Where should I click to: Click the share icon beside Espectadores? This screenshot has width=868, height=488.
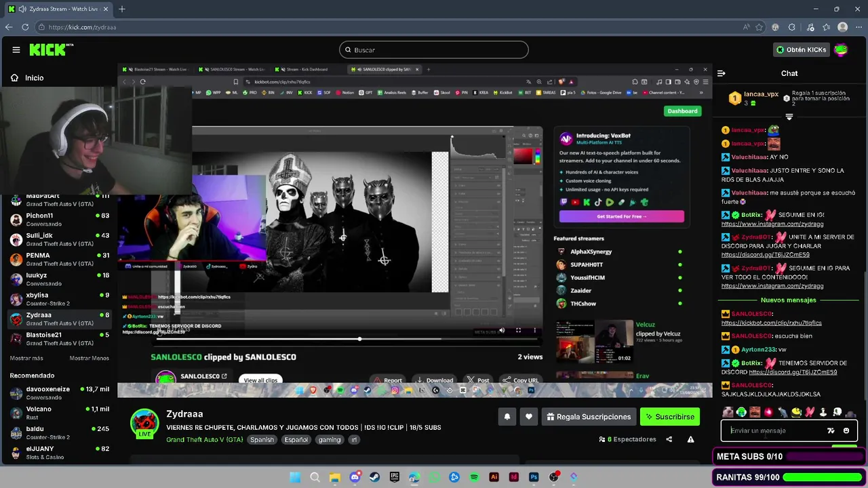669,439
